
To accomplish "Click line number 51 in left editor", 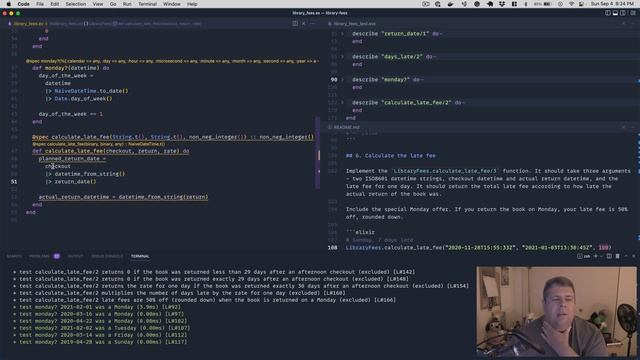I will (14, 182).
